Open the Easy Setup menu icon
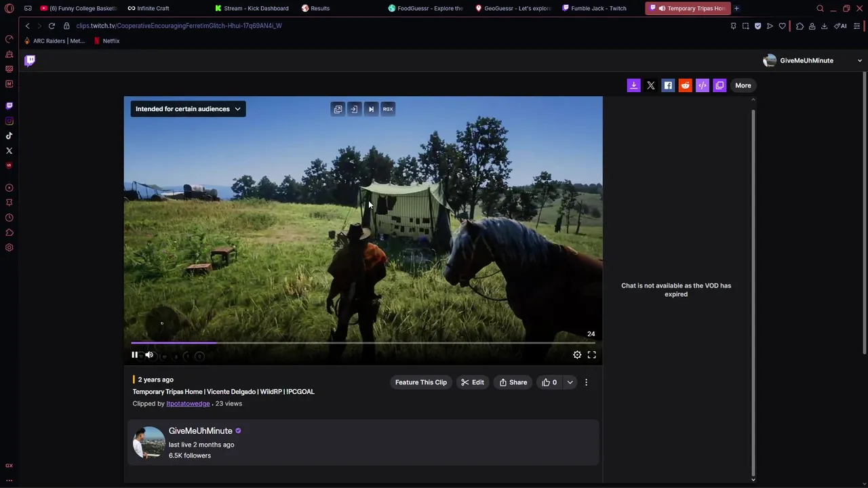Image resolution: width=868 pixels, height=488 pixels. (857, 26)
